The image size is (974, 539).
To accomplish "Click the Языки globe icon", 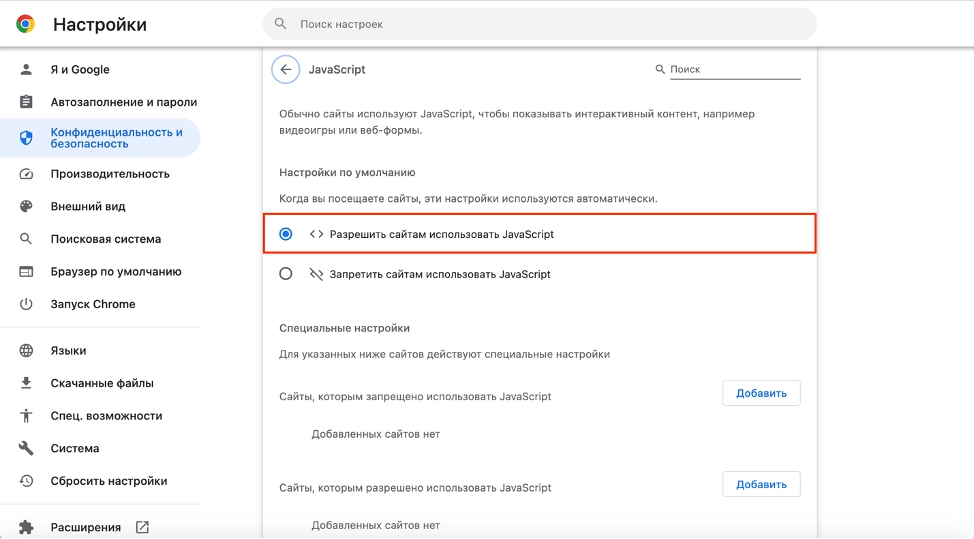I will click(x=27, y=351).
